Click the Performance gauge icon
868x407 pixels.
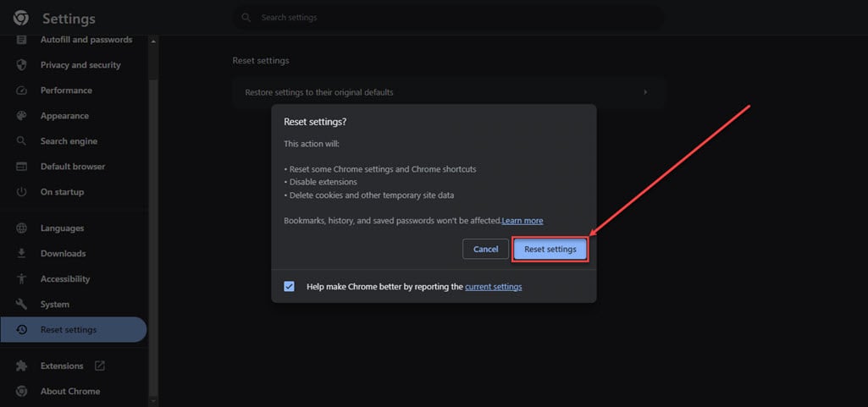click(21, 91)
